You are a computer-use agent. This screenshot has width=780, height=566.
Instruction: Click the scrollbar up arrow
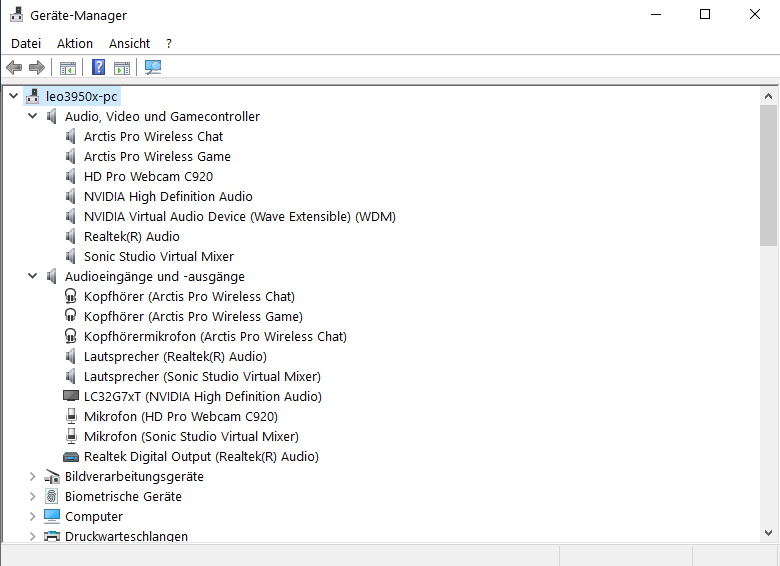pyautogui.click(x=768, y=96)
